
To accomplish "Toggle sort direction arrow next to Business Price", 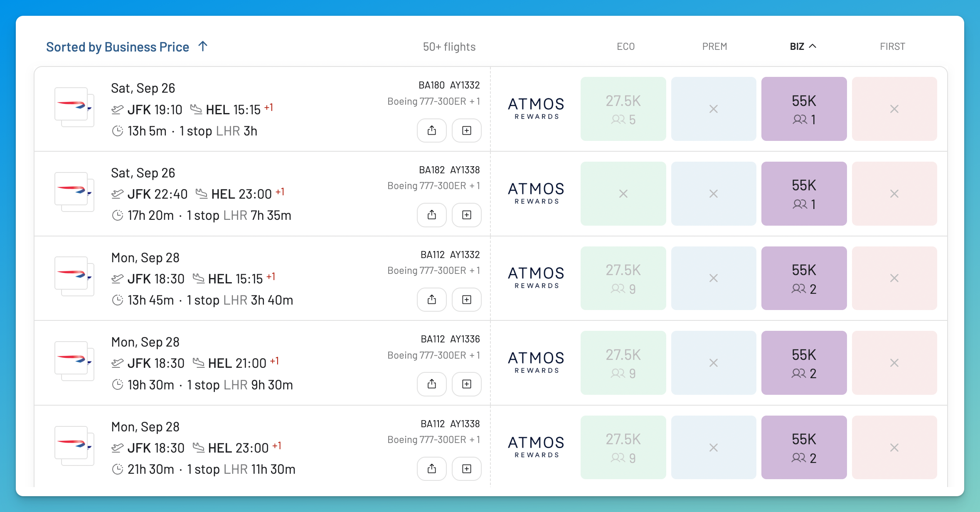I will pos(203,46).
